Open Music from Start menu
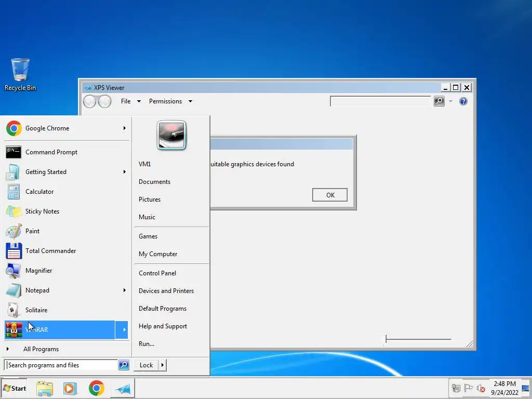The height and width of the screenshot is (399, 532). [147, 217]
